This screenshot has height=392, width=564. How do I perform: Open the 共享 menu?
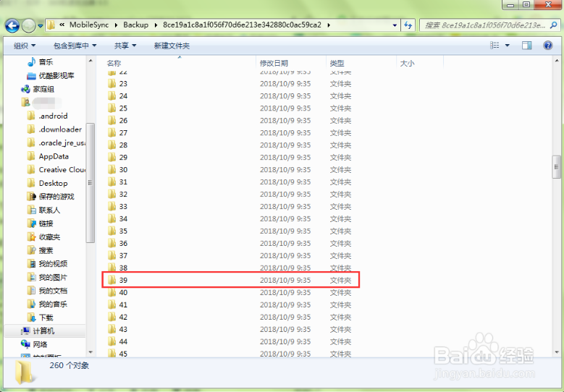coord(125,46)
